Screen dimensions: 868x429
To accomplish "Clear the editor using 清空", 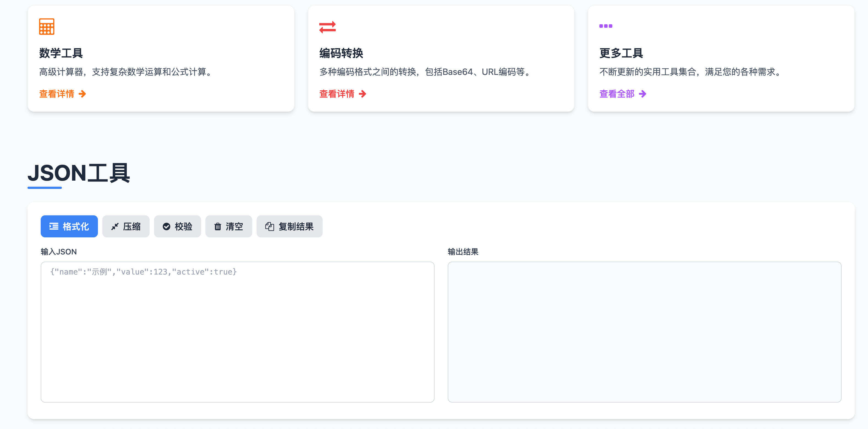I will [229, 226].
